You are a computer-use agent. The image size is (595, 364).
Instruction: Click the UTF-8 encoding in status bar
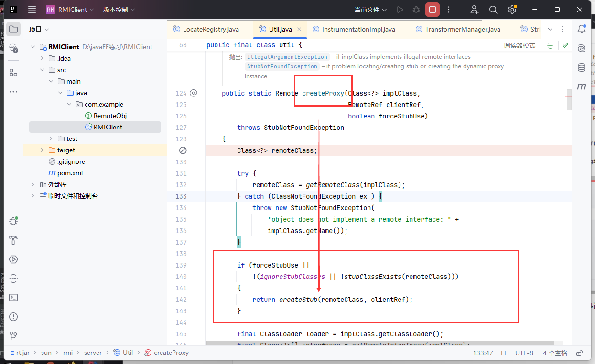pyautogui.click(x=524, y=353)
